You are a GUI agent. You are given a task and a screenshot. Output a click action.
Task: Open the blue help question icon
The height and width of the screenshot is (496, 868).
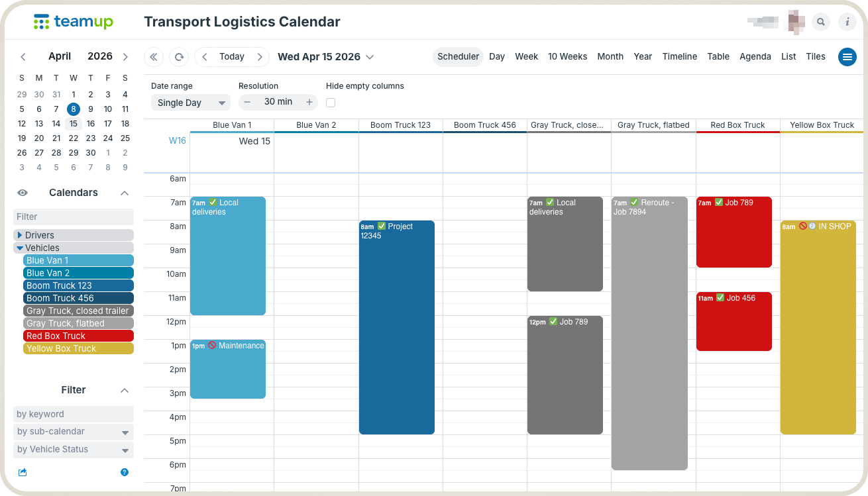pyautogui.click(x=125, y=472)
